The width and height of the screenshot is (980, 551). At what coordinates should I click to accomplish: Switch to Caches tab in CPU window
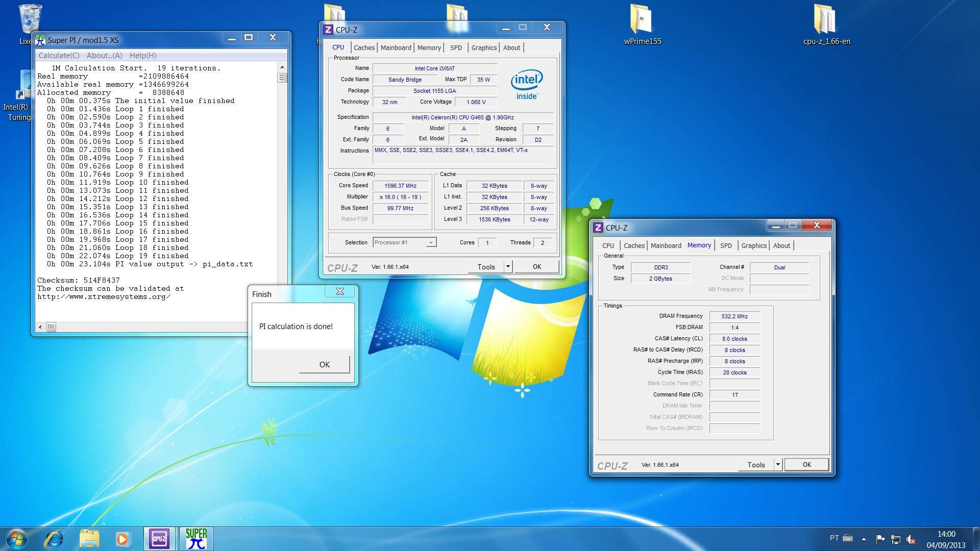coord(364,47)
